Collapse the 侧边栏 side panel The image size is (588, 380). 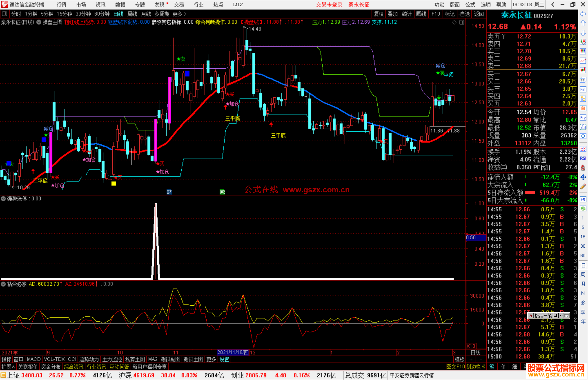476,367
